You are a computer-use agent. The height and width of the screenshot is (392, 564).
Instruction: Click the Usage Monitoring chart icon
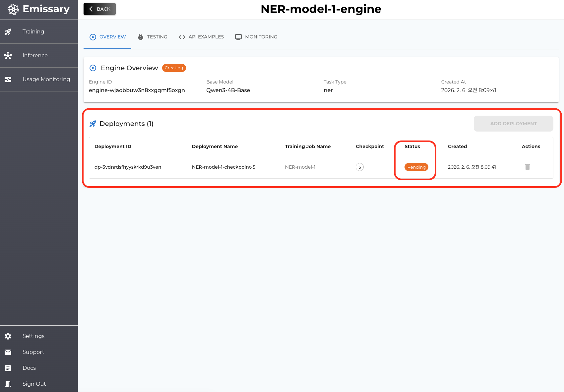8,80
